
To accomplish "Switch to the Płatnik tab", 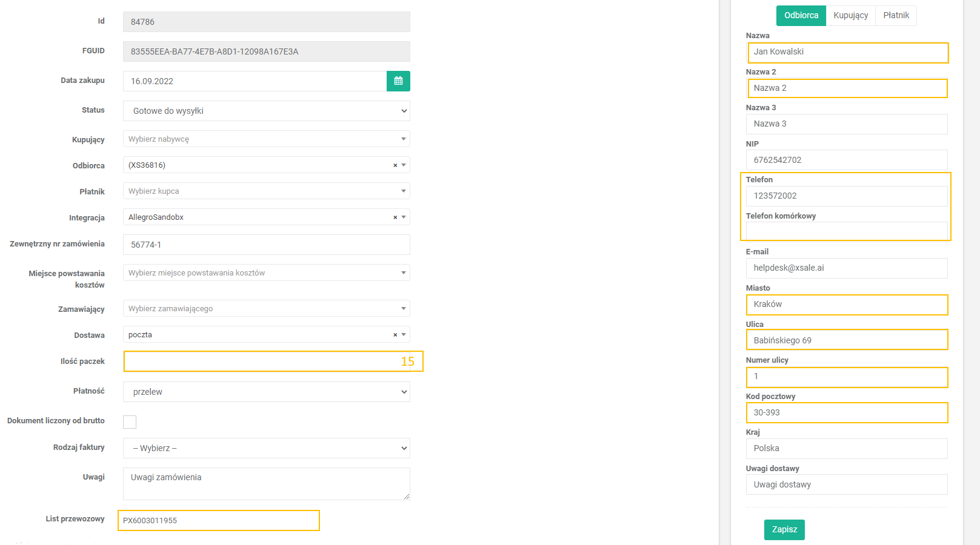I will tap(896, 16).
